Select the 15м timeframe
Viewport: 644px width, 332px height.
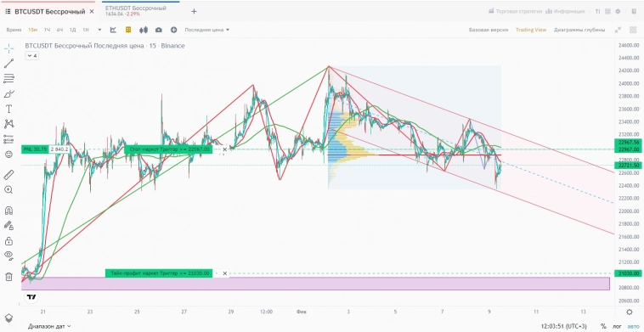pyautogui.click(x=33, y=30)
